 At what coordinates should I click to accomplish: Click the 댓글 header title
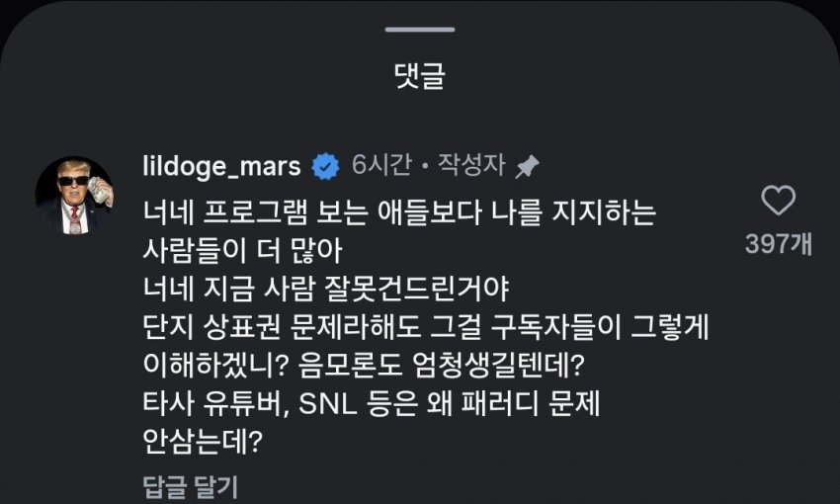coord(420,75)
